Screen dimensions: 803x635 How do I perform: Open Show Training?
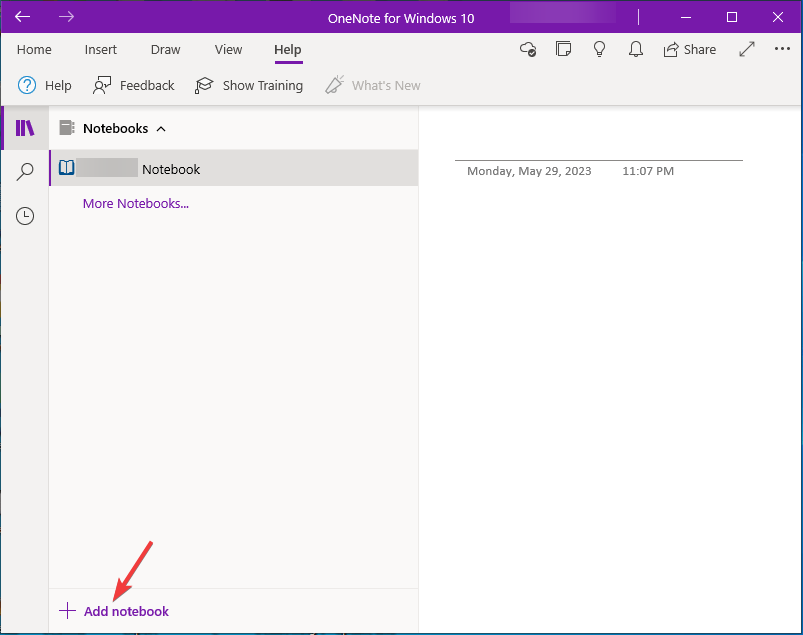click(x=249, y=85)
